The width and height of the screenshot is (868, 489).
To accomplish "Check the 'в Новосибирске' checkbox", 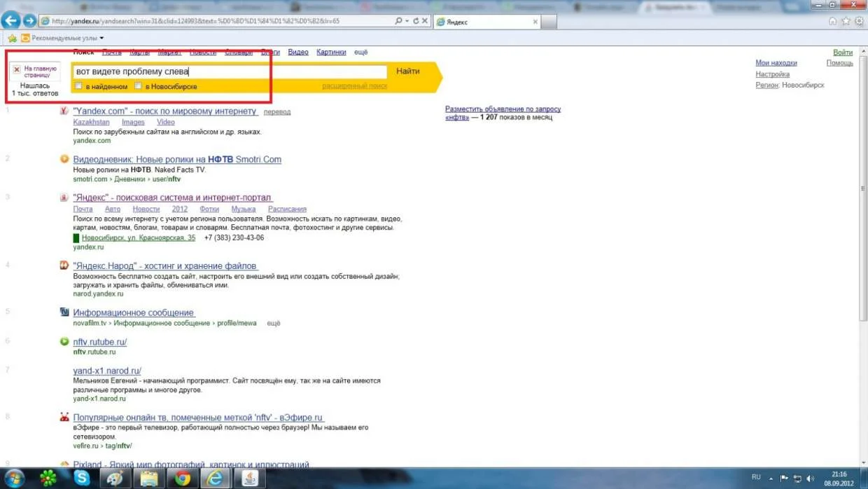I will (139, 86).
